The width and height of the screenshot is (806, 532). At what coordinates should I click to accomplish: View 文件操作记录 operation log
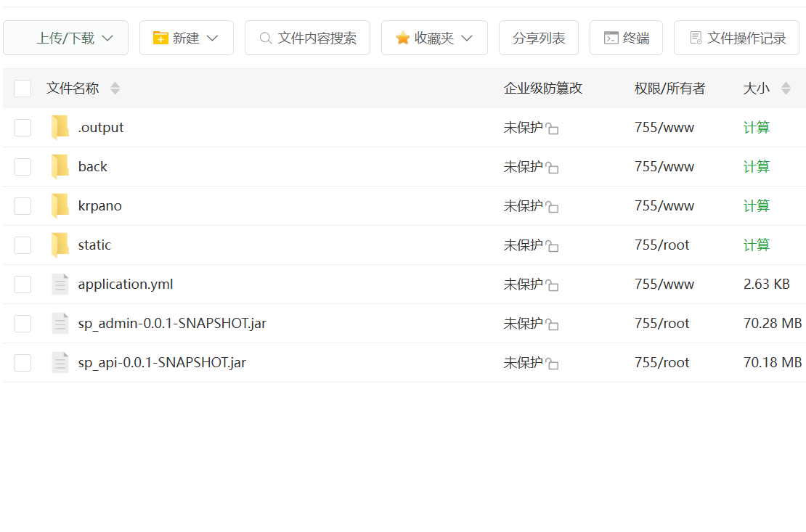(736, 38)
